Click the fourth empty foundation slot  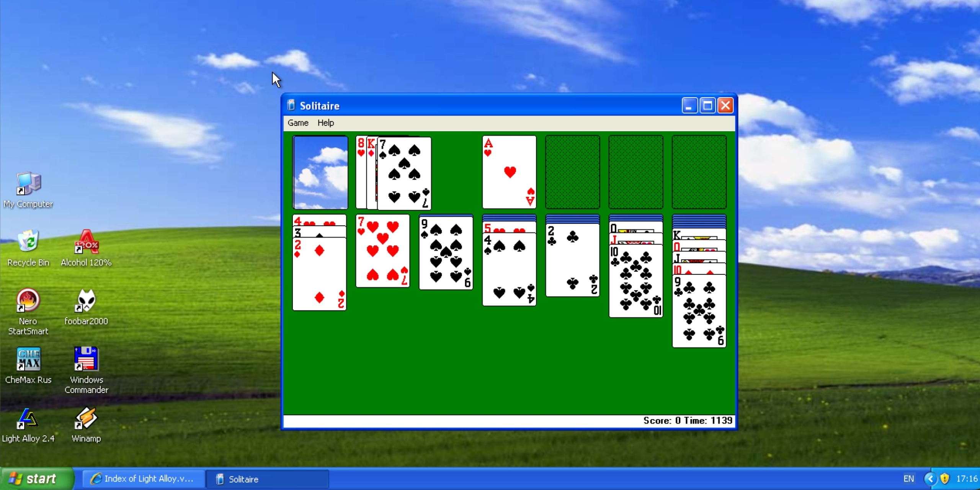tap(699, 172)
